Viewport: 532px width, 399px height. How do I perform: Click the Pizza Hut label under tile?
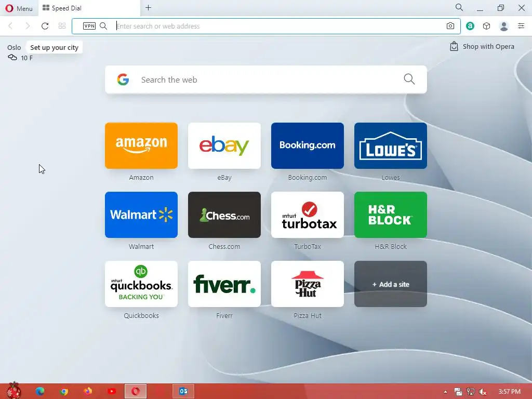click(x=308, y=315)
